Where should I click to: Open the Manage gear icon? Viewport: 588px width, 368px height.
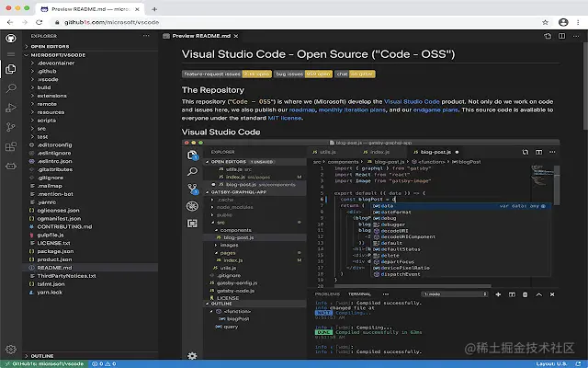(11, 350)
